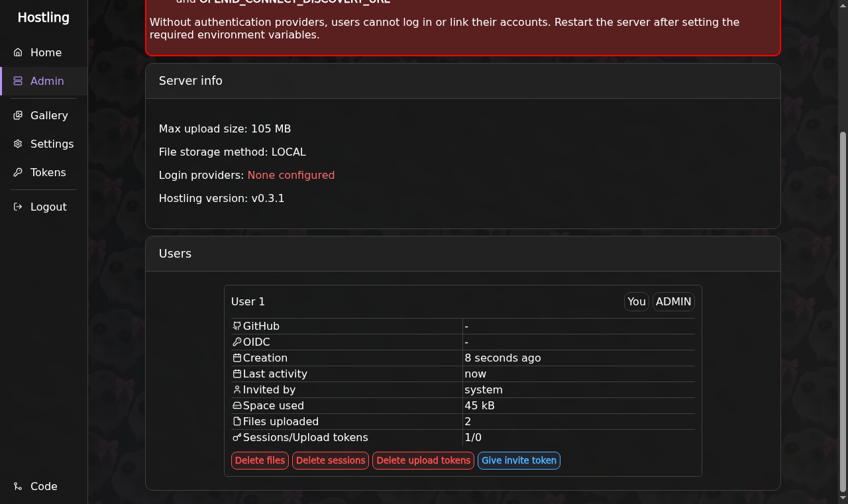This screenshot has width=848, height=504.
Task: Click the GitHub icon in User 1 table
Action: [x=237, y=326]
